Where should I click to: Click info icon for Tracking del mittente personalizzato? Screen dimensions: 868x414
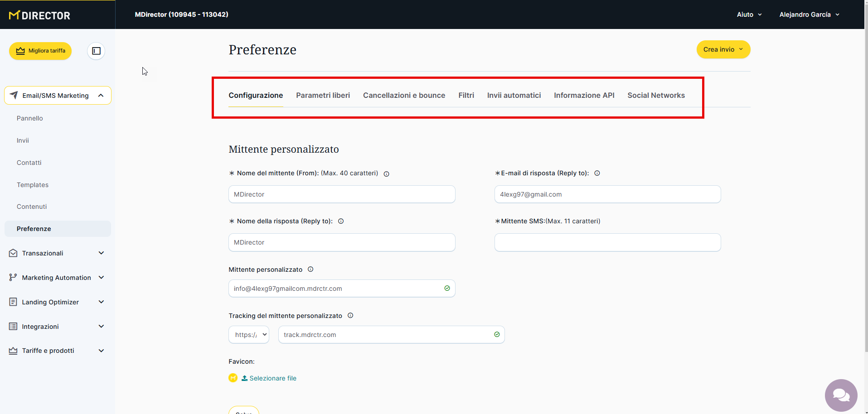[x=350, y=316]
